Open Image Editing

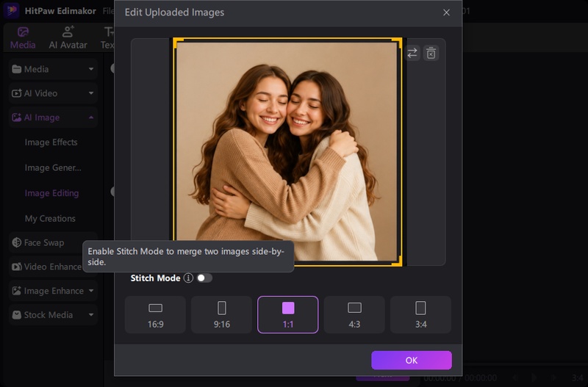[51, 193]
